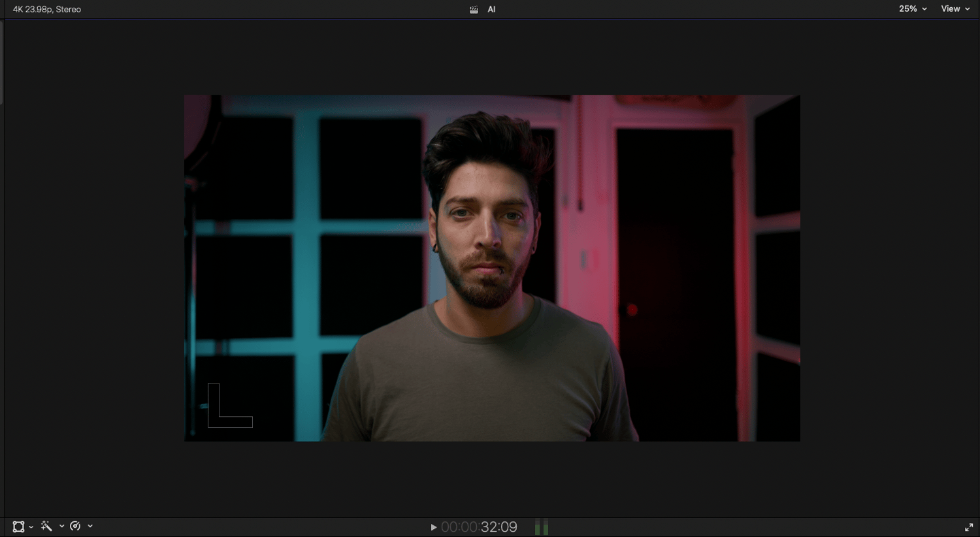Open the View options dropdown

pos(955,9)
